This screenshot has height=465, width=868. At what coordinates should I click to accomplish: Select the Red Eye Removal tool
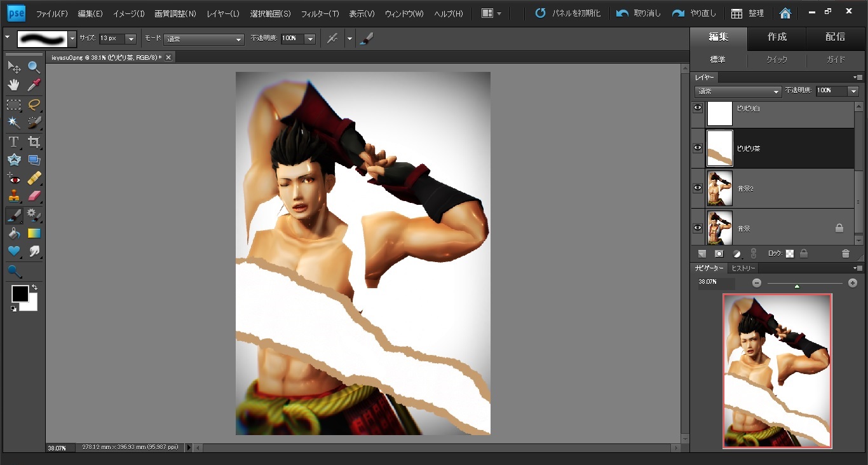[13, 178]
